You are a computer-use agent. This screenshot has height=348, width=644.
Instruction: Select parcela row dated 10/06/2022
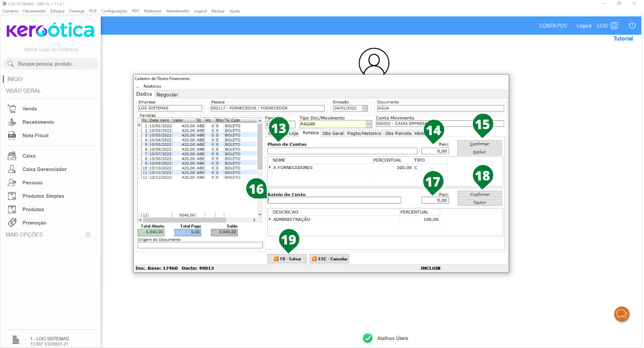pos(200,149)
